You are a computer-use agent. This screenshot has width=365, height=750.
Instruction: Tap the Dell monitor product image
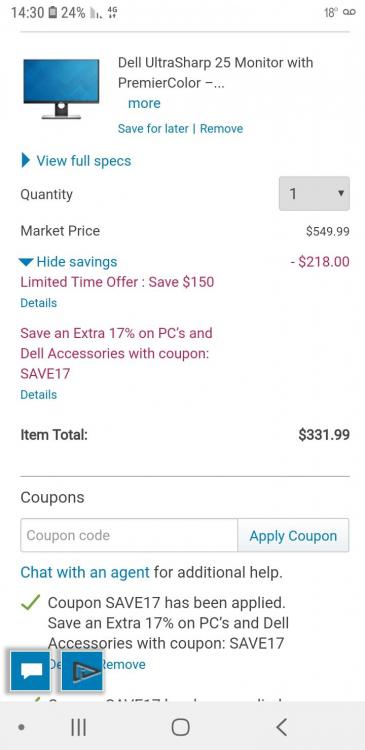point(61,89)
